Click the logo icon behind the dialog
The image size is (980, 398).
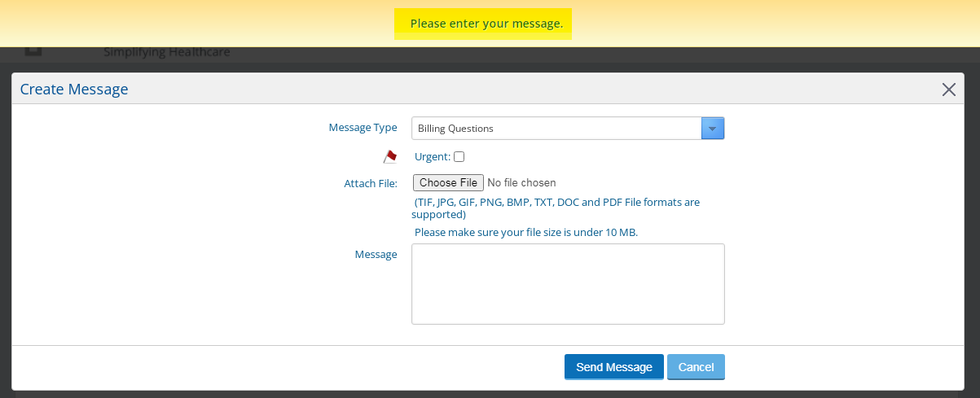pyautogui.click(x=33, y=51)
